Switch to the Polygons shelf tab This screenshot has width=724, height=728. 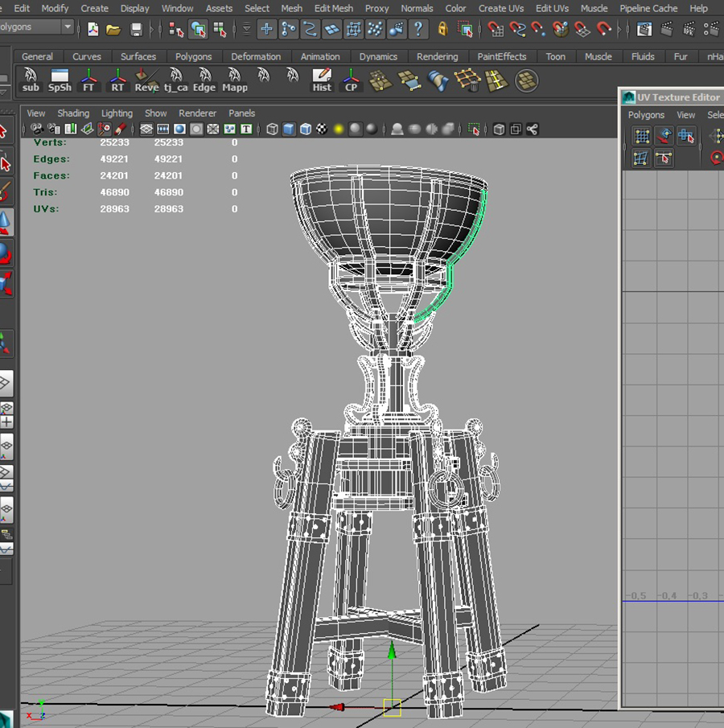pos(193,56)
